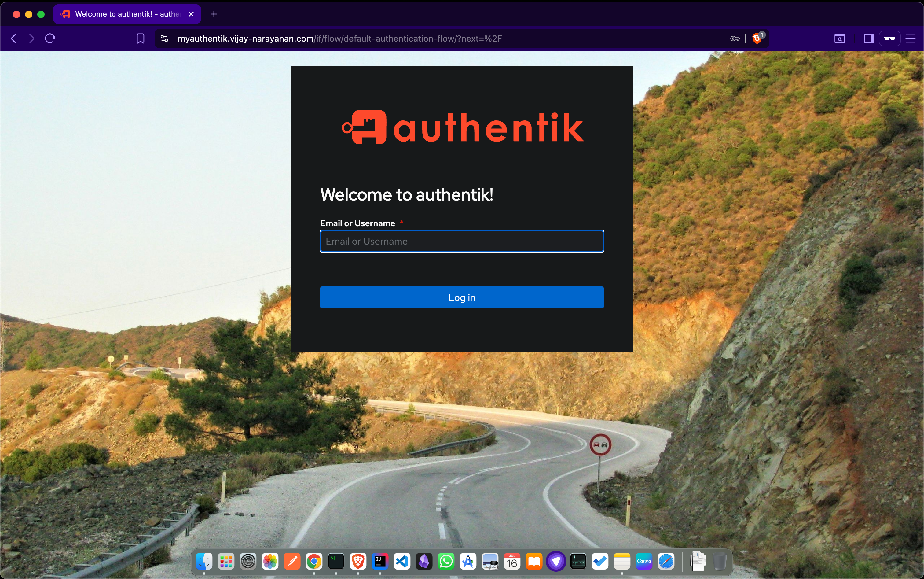
Task: Open the purple shield VPN app
Action: [x=556, y=561]
